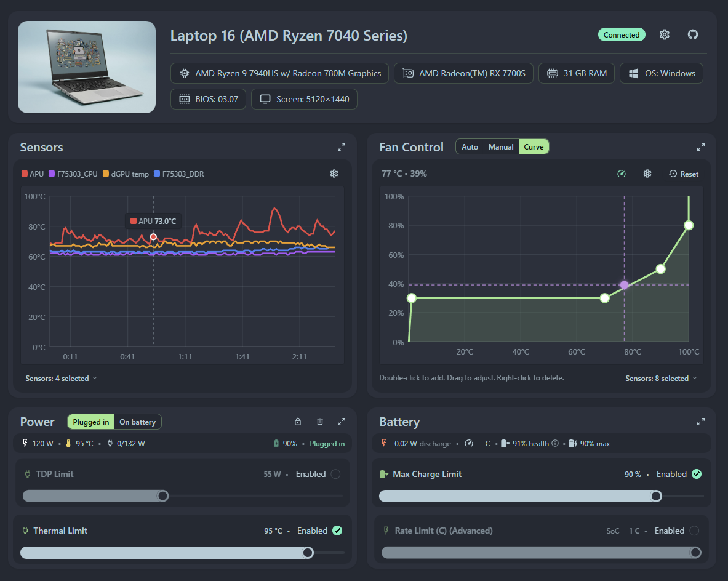Image resolution: width=728 pixels, height=581 pixels.
Task: Open app settings gear in header
Action: click(665, 35)
